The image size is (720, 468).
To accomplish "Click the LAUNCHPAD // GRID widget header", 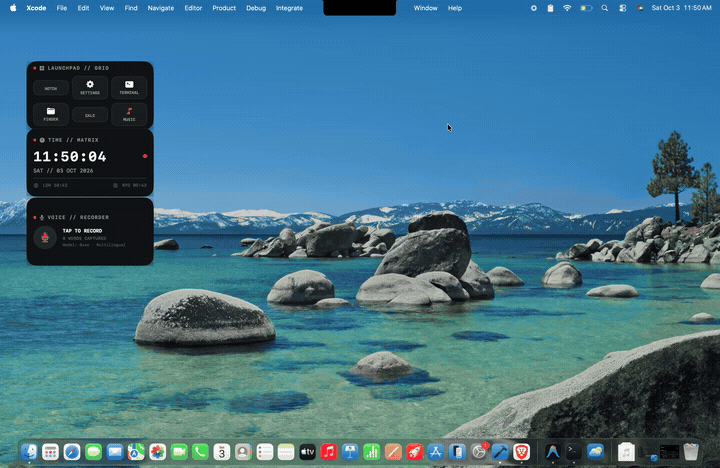I will (x=78, y=68).
